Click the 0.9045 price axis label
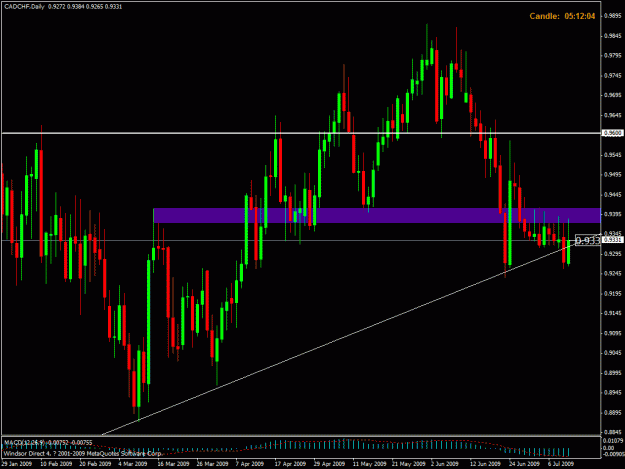The width and height of the screenshot is (625, 469). tap(613, 353)
